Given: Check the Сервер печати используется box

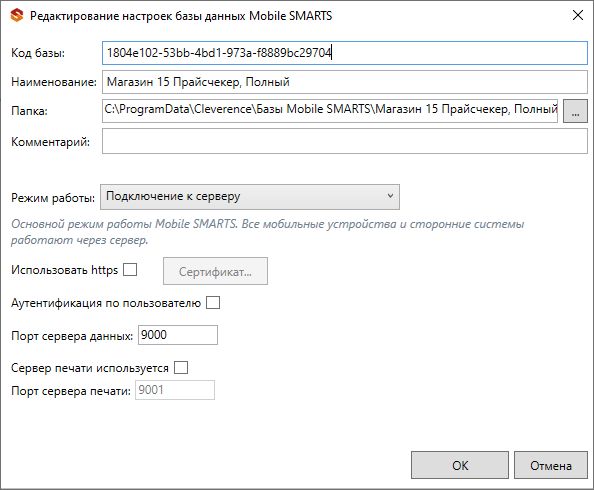Looking at the screenshot, I should tap(181, 368).
